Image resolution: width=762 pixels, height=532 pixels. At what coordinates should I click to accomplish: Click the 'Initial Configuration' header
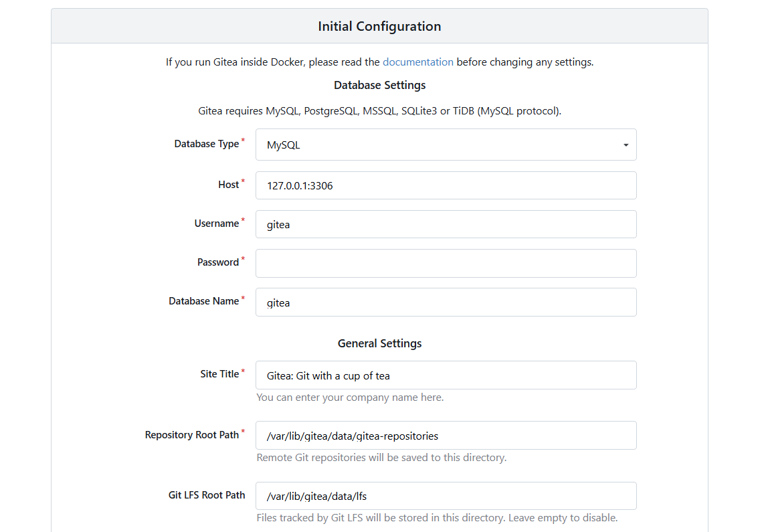[x=379, y=27]
